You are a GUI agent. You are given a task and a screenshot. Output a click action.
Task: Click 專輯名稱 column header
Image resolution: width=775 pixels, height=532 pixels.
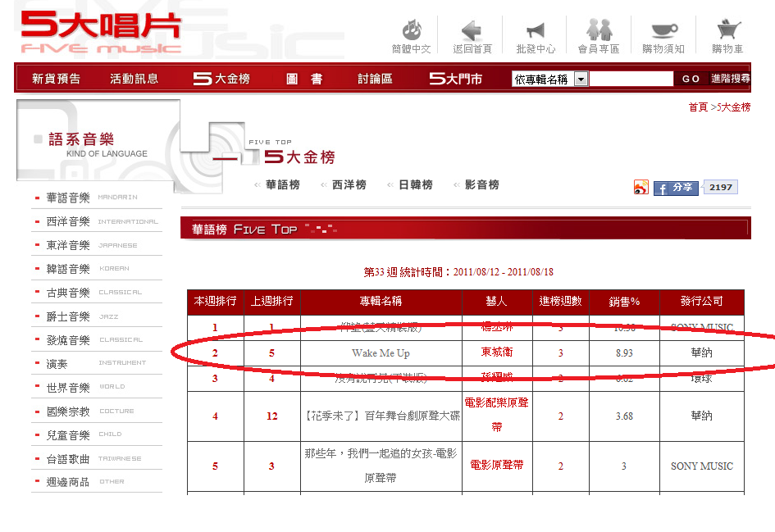click(381, 302)
